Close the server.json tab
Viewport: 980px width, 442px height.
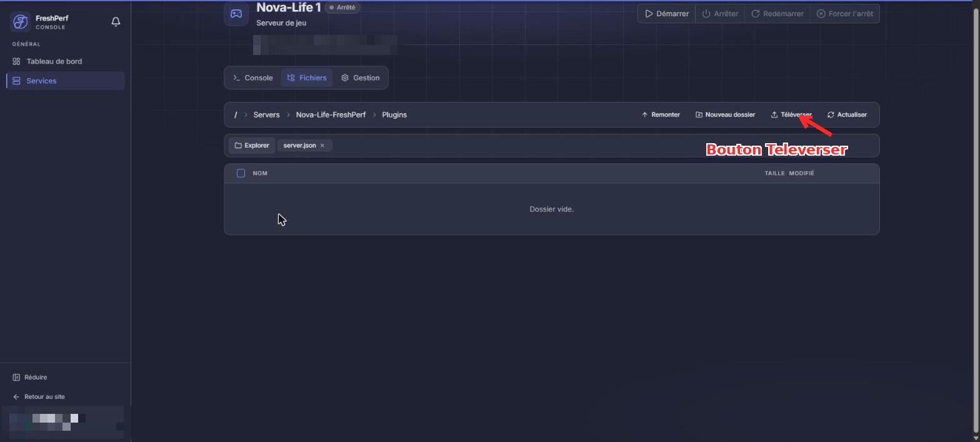(x=322, y=146)
